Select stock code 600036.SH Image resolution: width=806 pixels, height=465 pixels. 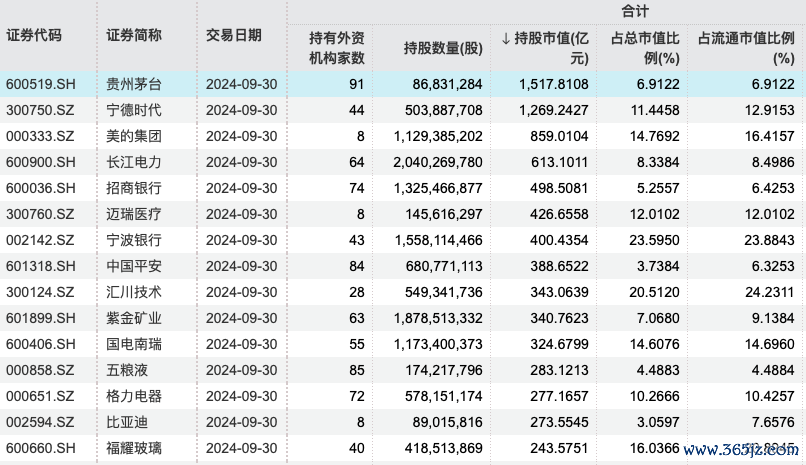pyautogui.click(x=41, y=188)
